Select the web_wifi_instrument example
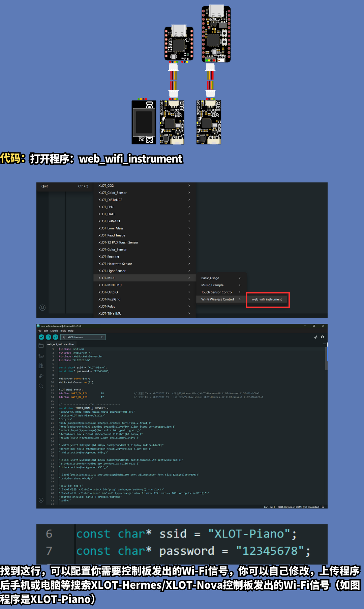 267,299
